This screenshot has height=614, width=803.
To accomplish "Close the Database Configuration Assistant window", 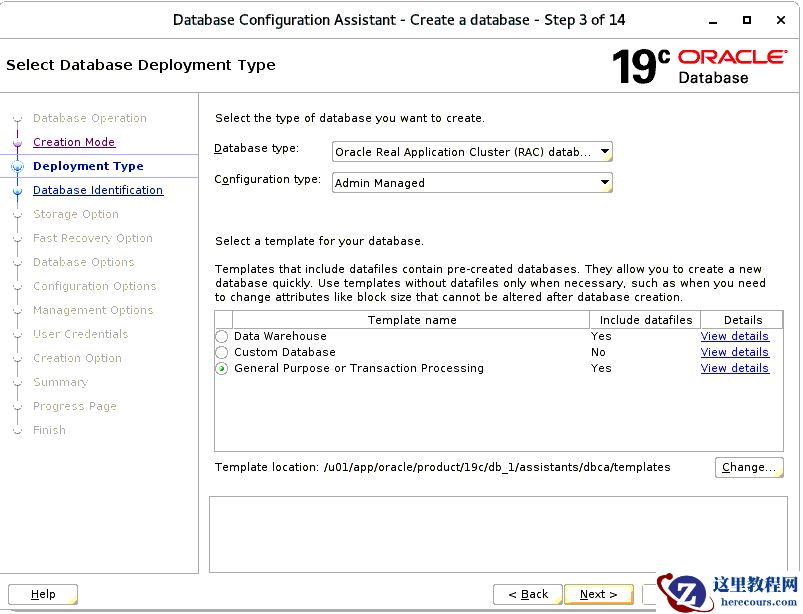I will point(780,20).
